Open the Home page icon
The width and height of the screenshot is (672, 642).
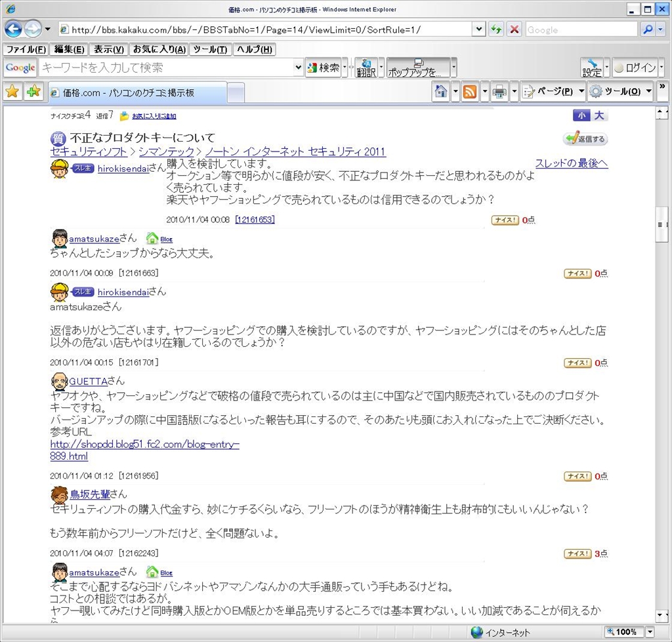(440, 91)
